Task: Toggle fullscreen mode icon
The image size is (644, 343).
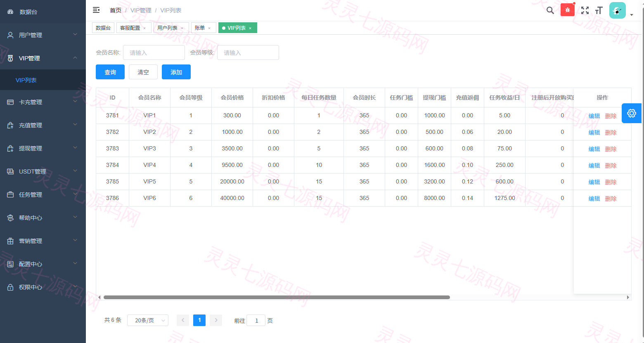Action: coord(585,10)
